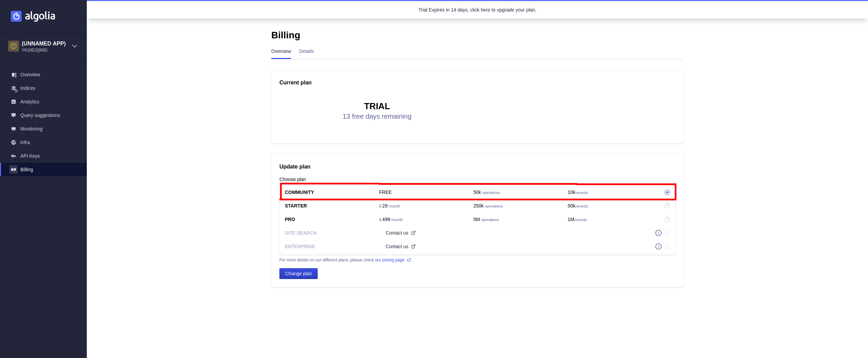Click the 5M operations value
This screenshot has height=358, width=868.
click(486, 219)
